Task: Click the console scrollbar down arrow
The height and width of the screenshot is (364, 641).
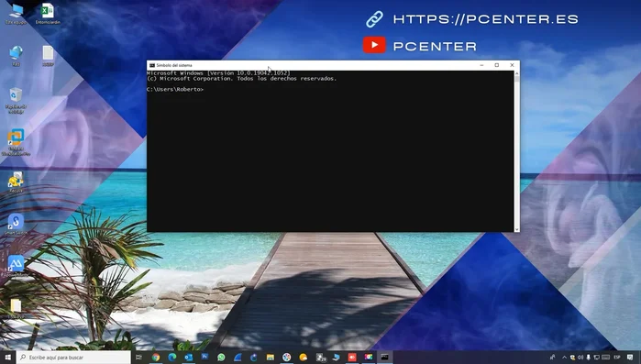Action: (x=516, y=229)
